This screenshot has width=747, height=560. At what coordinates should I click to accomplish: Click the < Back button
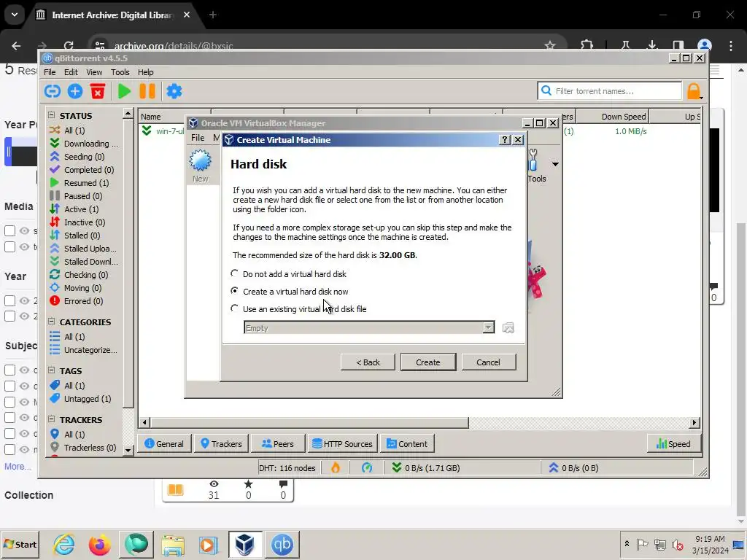pos(368,362)
